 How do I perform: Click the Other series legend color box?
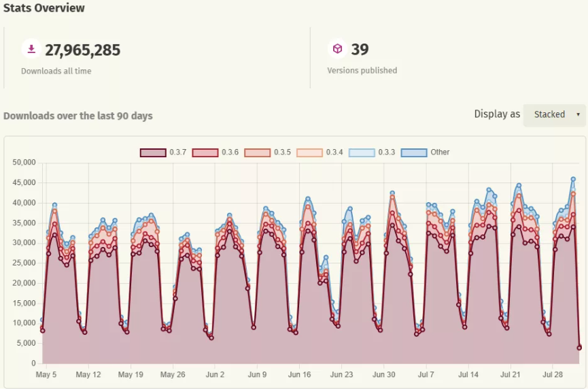click(x=414, y=152)
